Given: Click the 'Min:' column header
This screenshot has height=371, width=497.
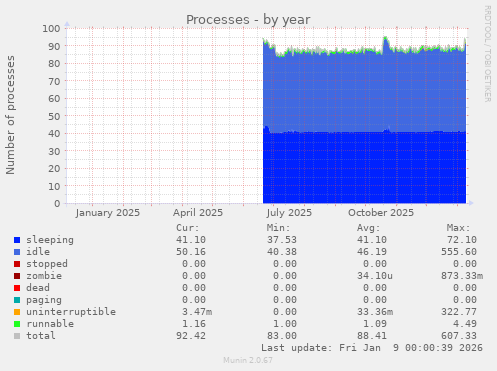Looking at the screenshot, I should click(x=278, y=228).
